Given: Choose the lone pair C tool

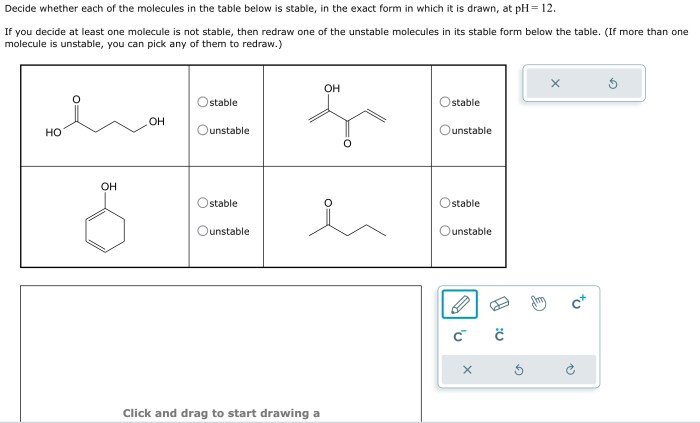Looking at the screenshot, I should pyautogui.click(x=499, y=336).
